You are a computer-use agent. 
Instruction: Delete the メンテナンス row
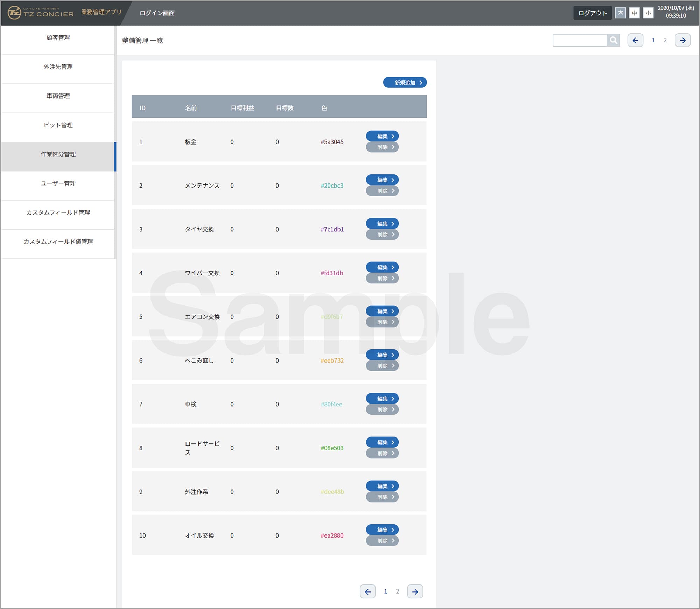coord(382,191)
